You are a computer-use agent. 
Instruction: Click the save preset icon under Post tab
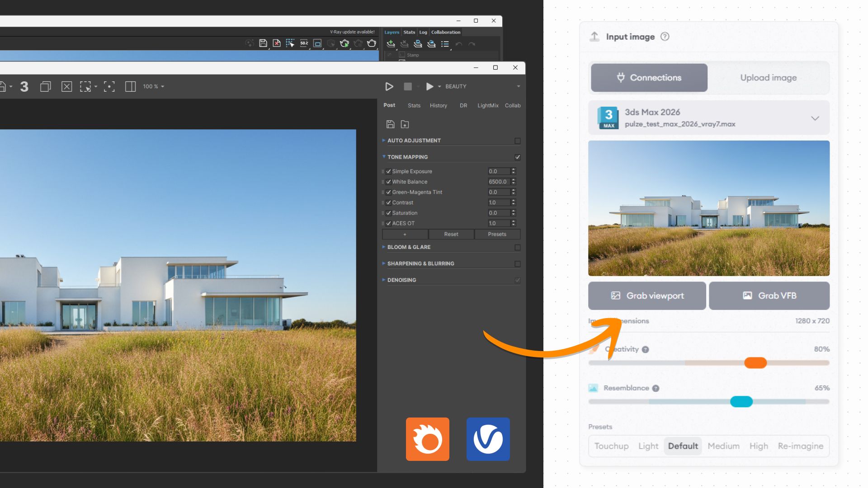391,124
